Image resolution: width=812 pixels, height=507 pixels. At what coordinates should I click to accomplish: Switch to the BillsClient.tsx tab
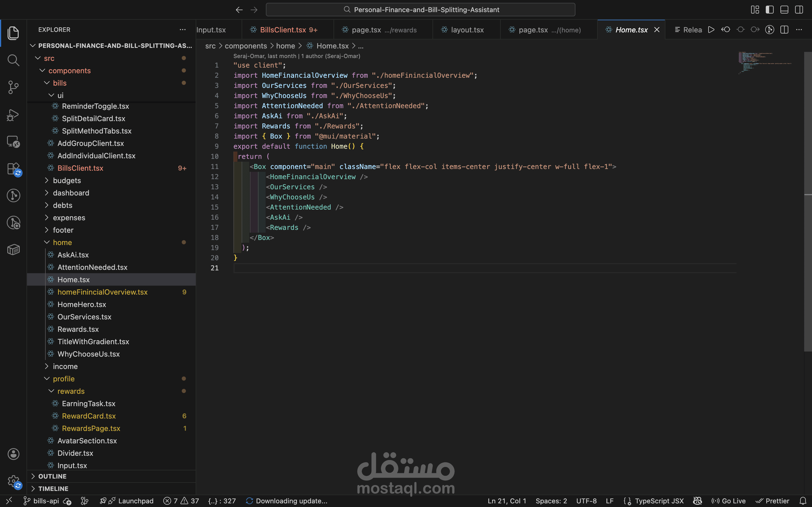point(283,30)
